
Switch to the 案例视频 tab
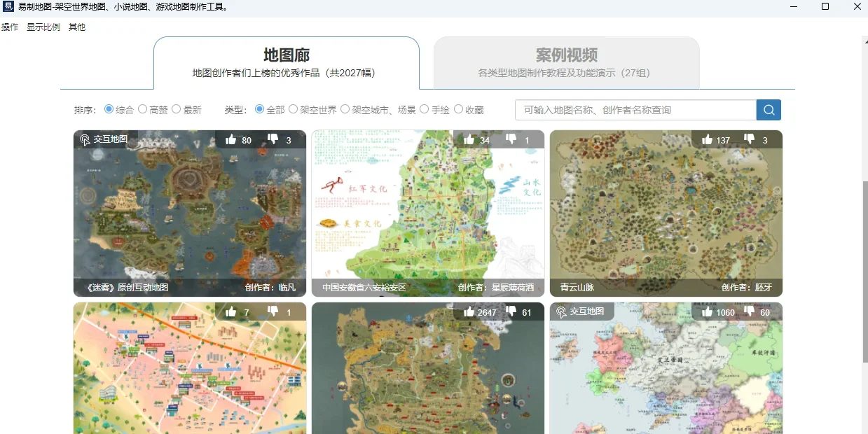(x=567, y=63)
